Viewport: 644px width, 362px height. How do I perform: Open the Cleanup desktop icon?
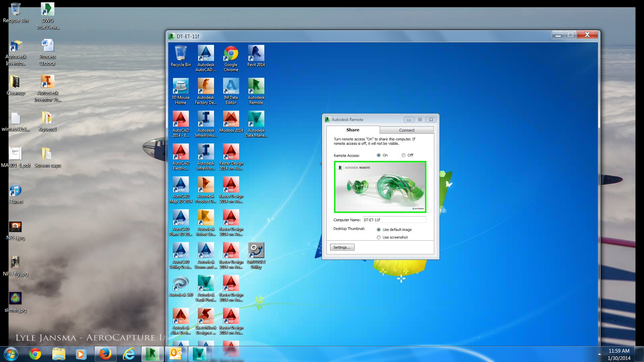[16, 85]
